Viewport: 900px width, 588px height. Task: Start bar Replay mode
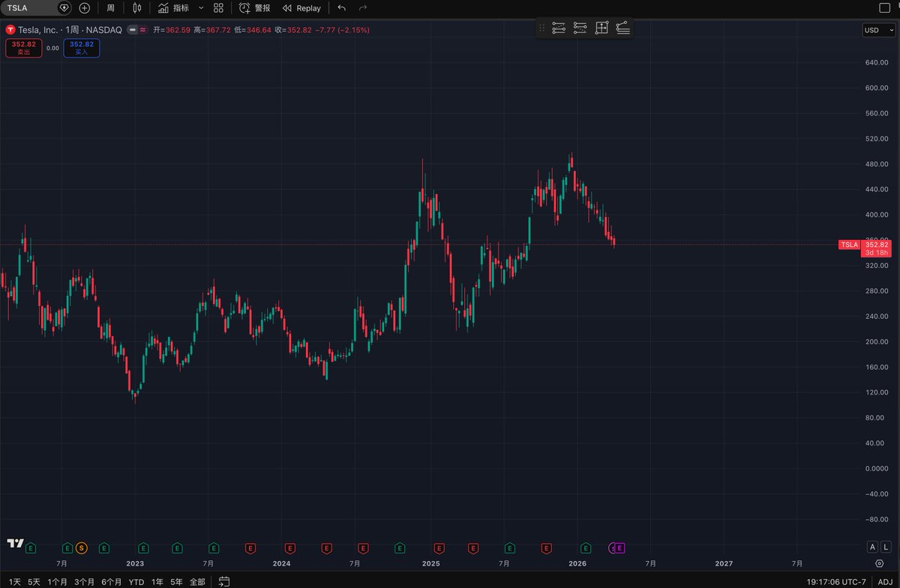pyautogui.click(x=301, y=7)
